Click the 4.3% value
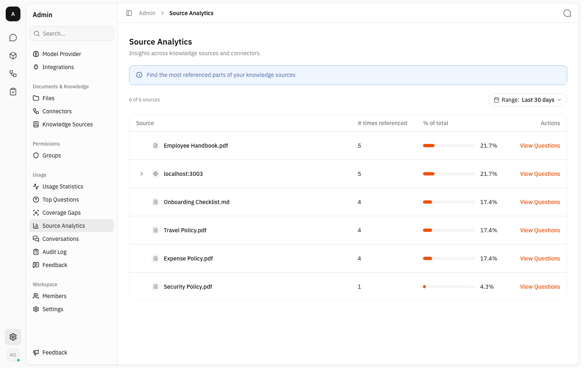 point(487,287)
